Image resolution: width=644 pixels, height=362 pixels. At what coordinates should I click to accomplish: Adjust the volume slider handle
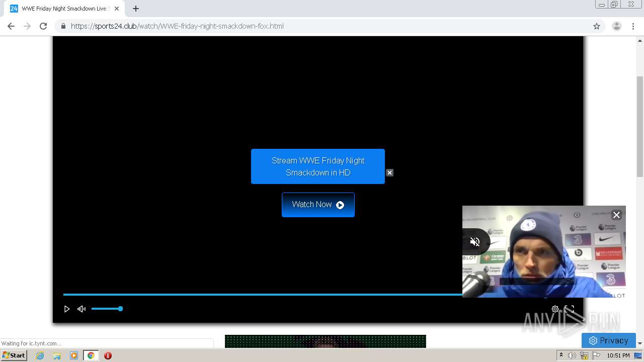coord(120,309)
